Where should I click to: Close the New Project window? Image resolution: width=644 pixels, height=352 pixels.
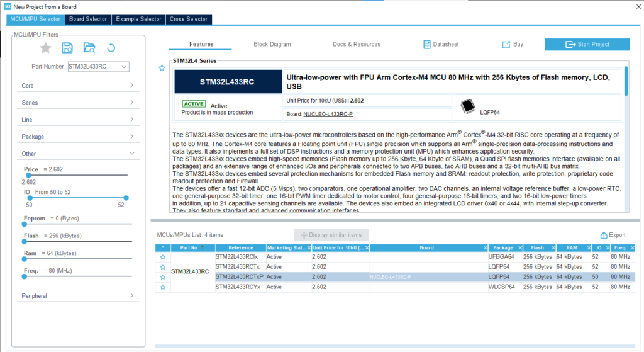pos(639,6)
